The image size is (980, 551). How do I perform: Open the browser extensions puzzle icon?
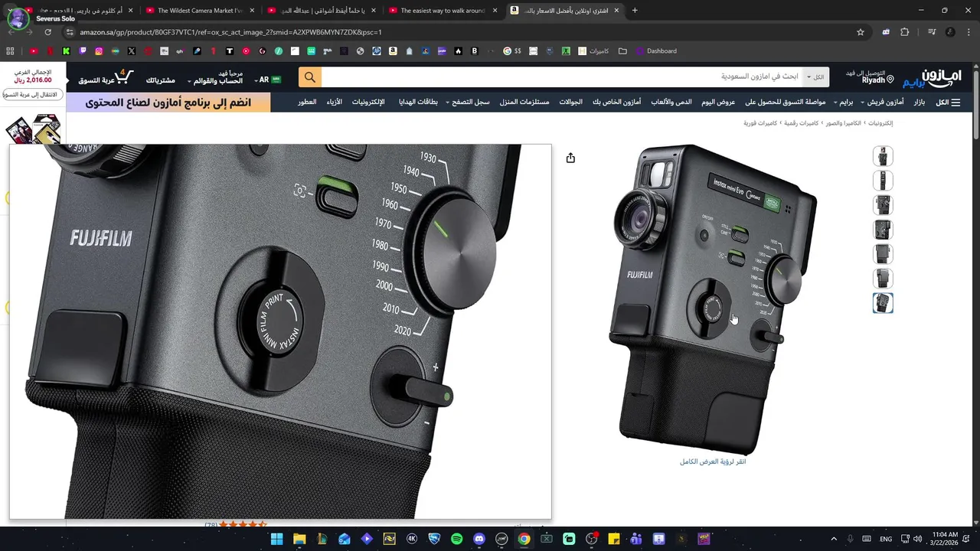tap(905, 32)
